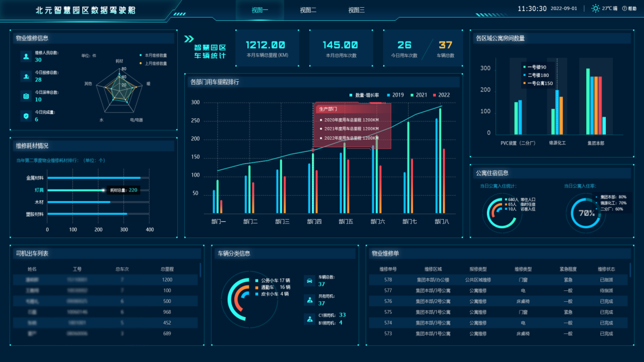Viewport: 644px width, 362px height.
Task: Select the 视图一 tab
Action: point(260,10)
